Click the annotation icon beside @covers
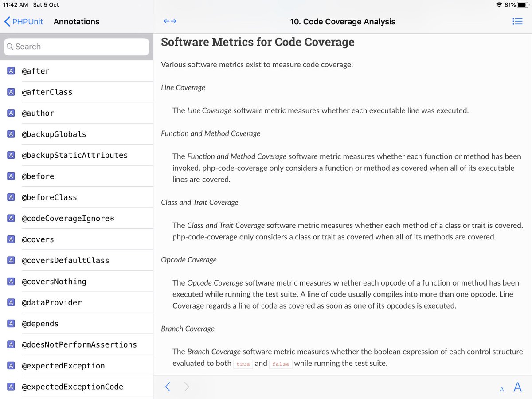The width and height of the screenshot is (532, 399). point(12,239)
